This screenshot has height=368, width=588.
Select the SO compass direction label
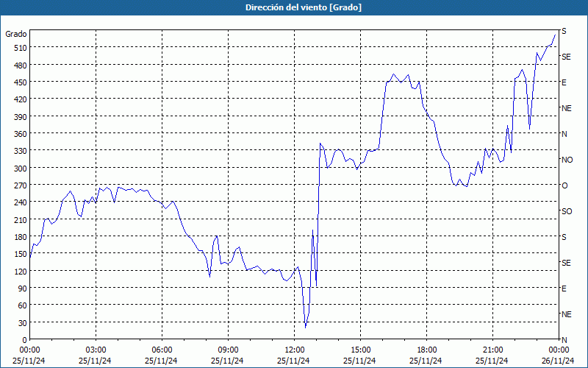(567, 211)
